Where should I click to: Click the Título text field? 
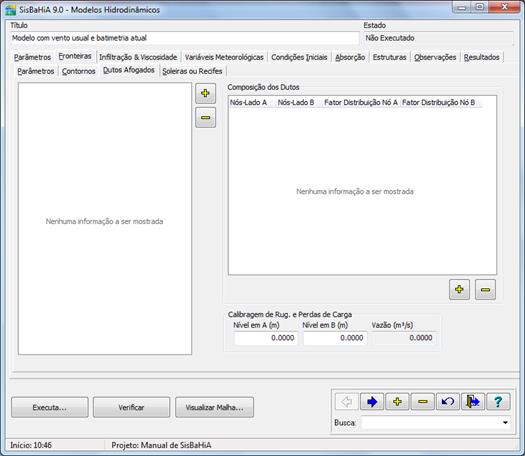[184, 38]
